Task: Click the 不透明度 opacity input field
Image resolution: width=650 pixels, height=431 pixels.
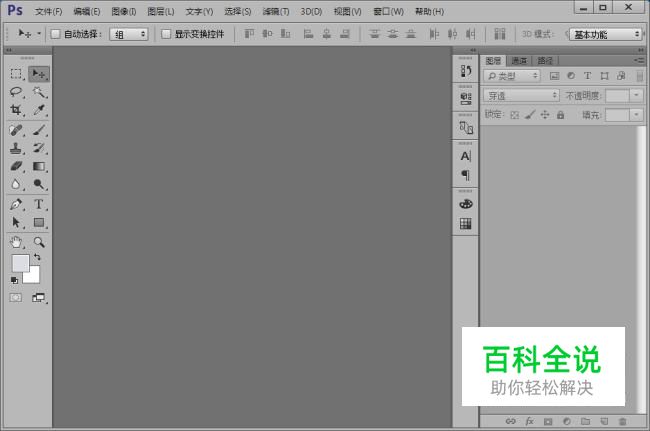Action: (x=618, y=96)
